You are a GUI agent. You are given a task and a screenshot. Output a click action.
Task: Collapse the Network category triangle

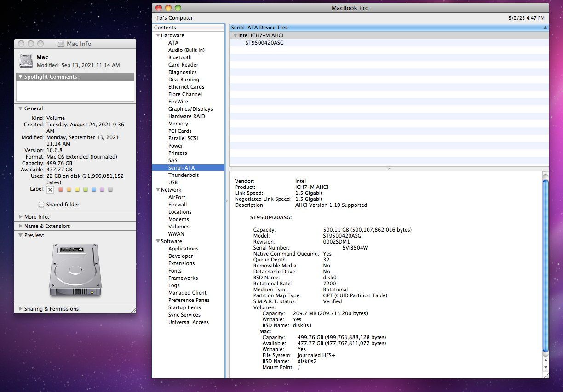pos(158,190)
